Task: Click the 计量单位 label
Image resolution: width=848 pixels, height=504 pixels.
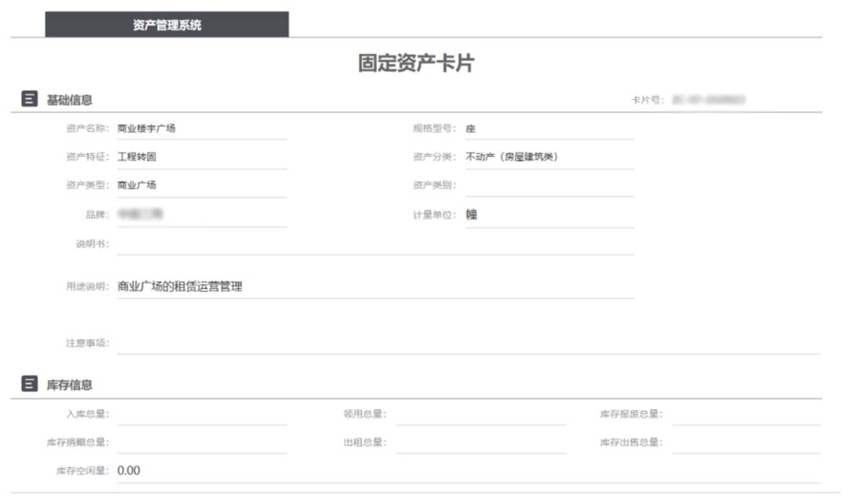Action: click(434, 214)
